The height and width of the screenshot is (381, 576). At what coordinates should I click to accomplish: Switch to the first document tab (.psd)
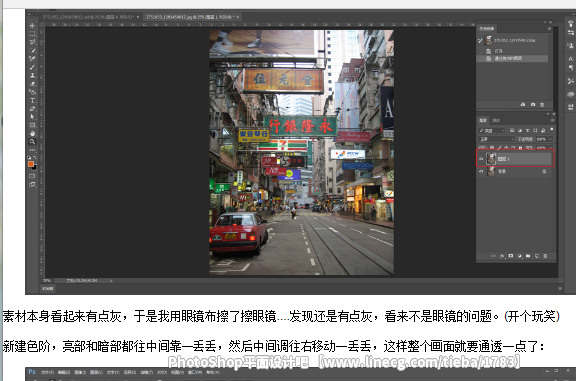(88, 17)
